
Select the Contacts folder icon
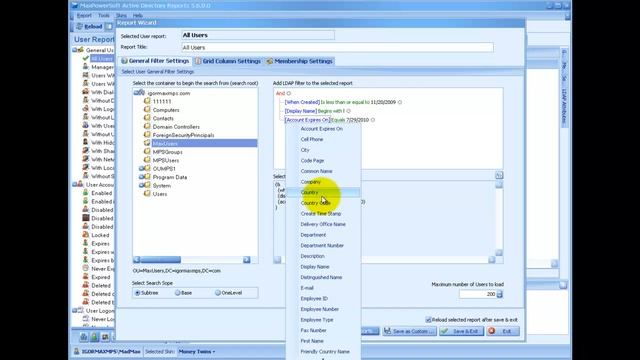point(147,118)
